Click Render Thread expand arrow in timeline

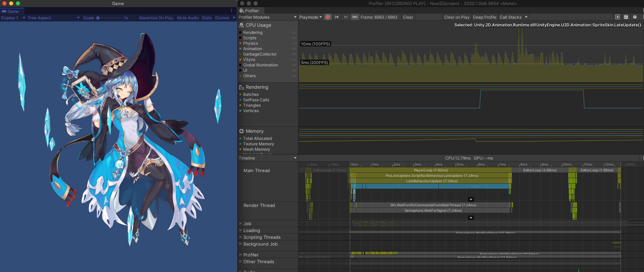point(471,218)
